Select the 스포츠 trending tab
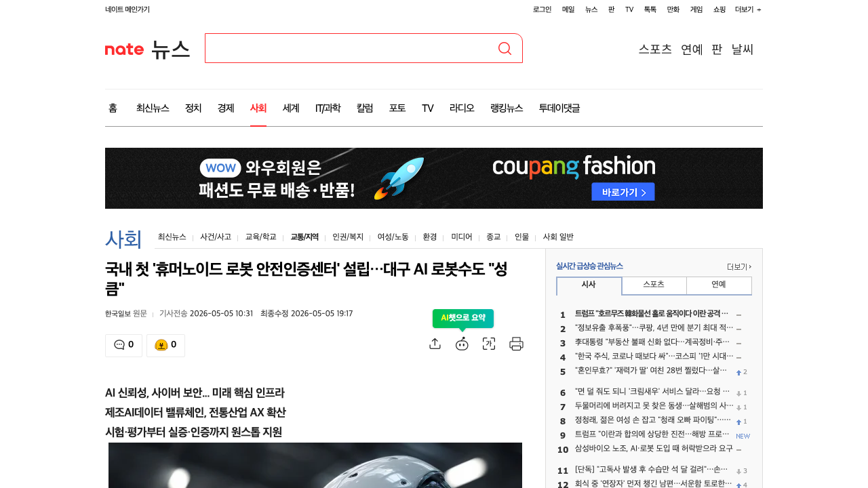The width and height of the screenshot is (868, 488). click(654, 285)
